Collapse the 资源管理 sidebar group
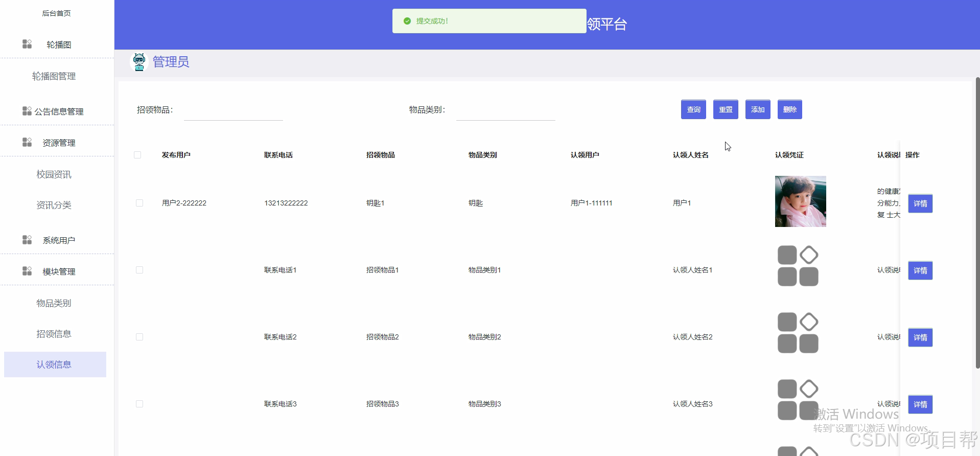 pyautogui.click(x=57, y=143)
